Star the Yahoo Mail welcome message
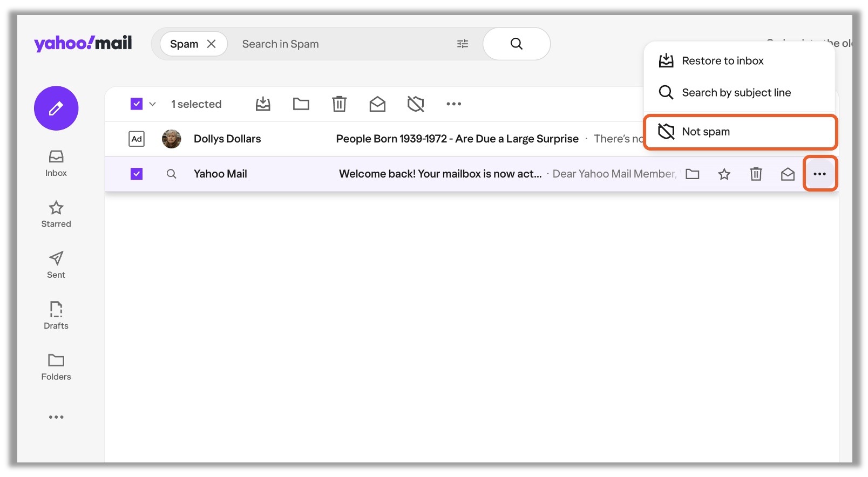This screenshot has width=868, height=477. point(724,174)
